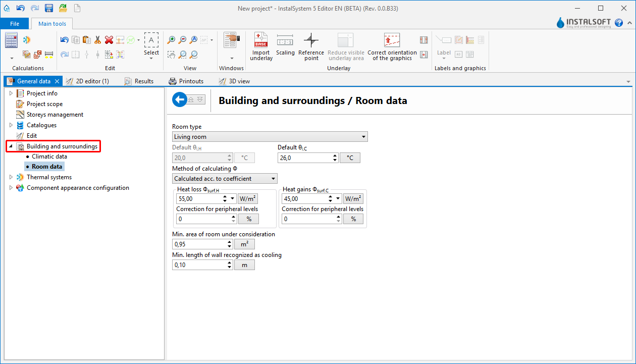Save project with floppy disk icon
The height and width of the screenshot is (364, 636).
[49, 8]
